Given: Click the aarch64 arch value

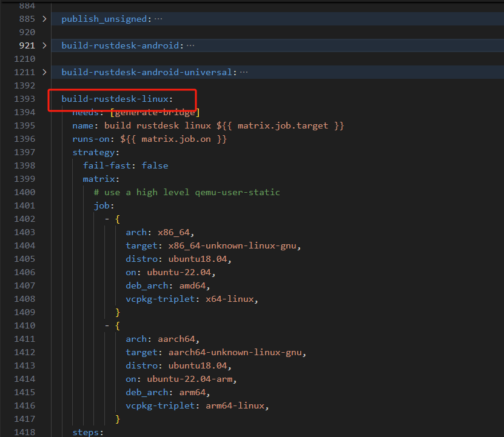Looking at the screenshot, I should (176, 339).
